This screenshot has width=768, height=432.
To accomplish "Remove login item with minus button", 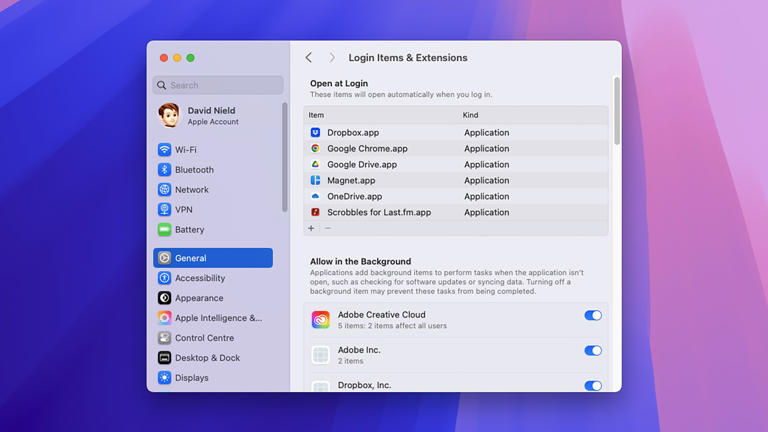I will [x=328, y=228].
